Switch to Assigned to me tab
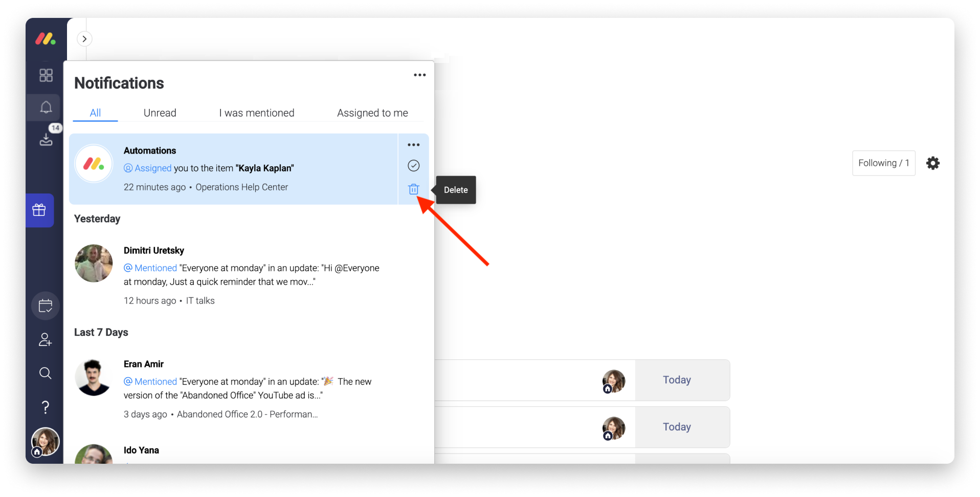980x497 pixels. pyautogui.click(x=372, y=113)
